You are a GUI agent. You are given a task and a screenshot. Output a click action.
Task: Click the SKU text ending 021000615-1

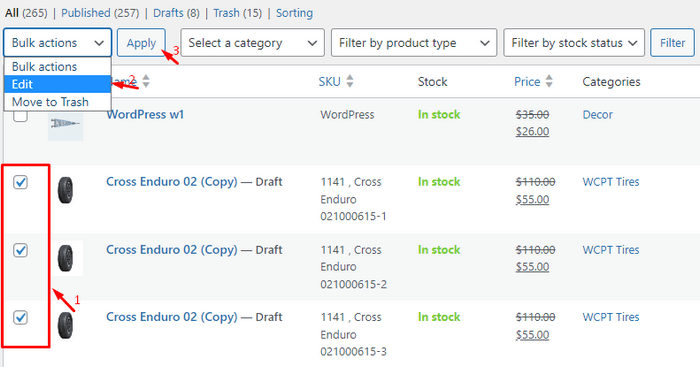[x=353, y=199]
